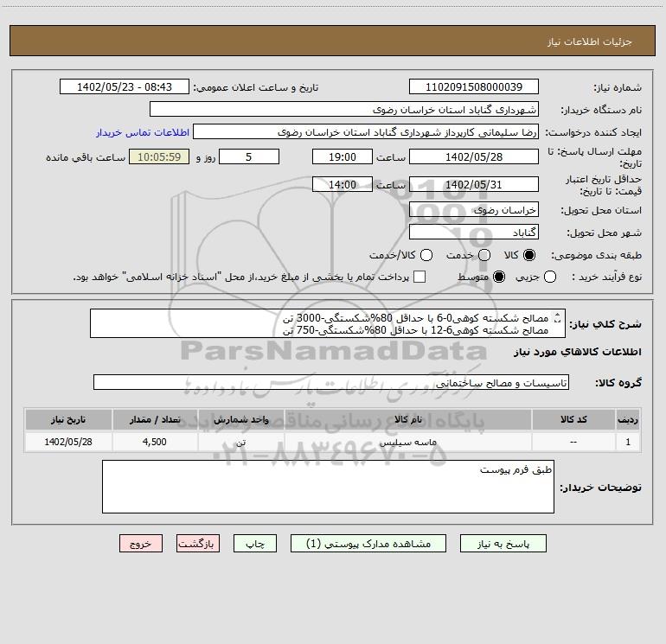Screen dimensions: 666x644
Task: Open اطلاعات تماس خریدار link
Action: pyautogui.click(x=143, y=132)
